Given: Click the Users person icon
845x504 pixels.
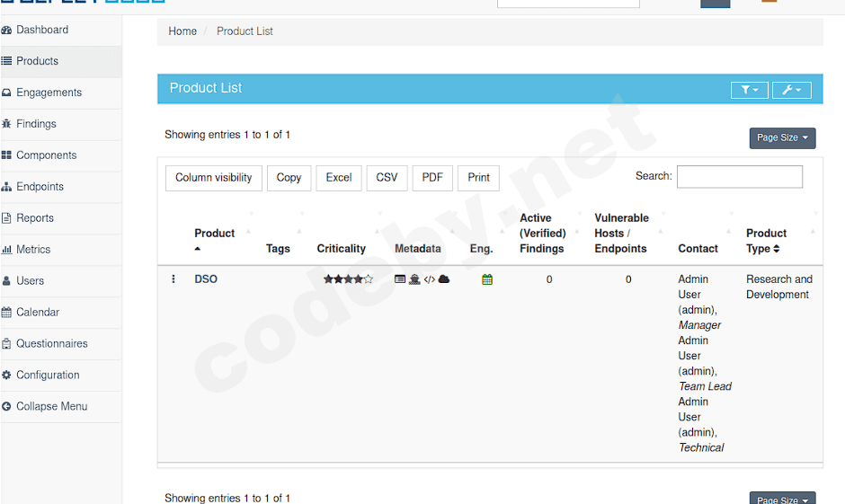Looking at the screenshot, I should coord(6,281).
